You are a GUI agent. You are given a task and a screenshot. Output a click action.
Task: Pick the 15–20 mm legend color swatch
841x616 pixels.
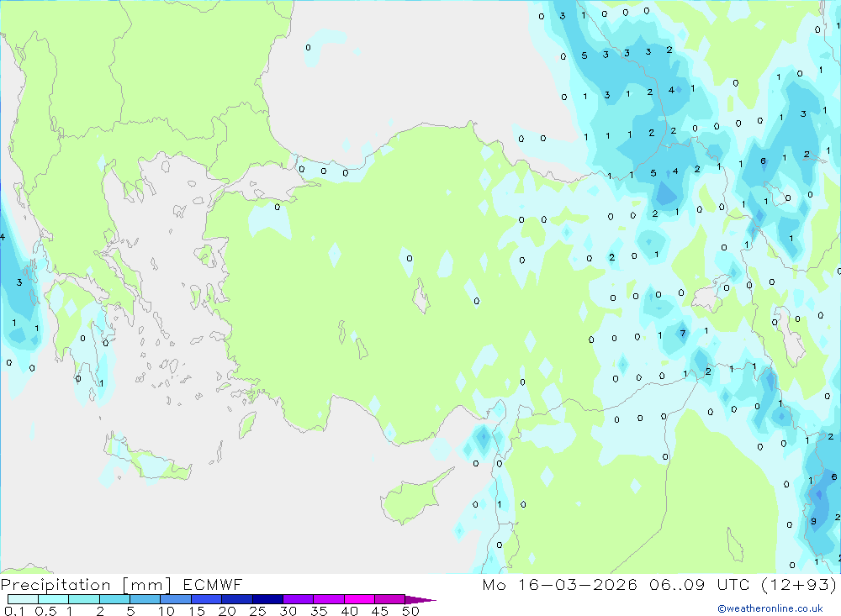click(x=207, y=599)
